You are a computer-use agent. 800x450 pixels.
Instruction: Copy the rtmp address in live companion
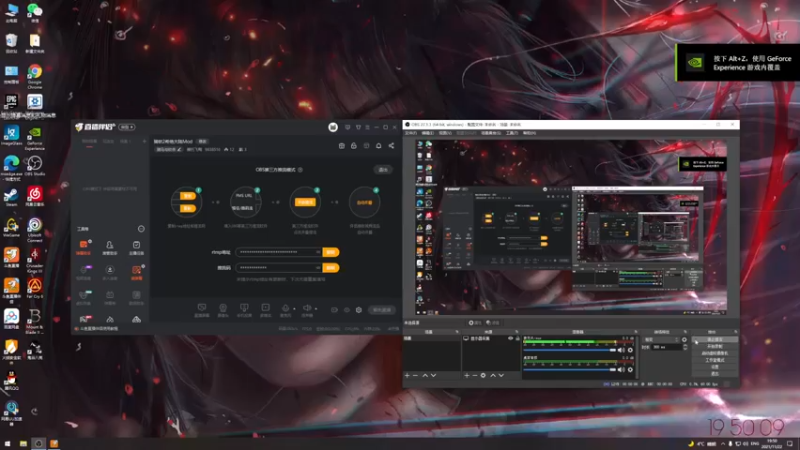click(x=331, y=252)
